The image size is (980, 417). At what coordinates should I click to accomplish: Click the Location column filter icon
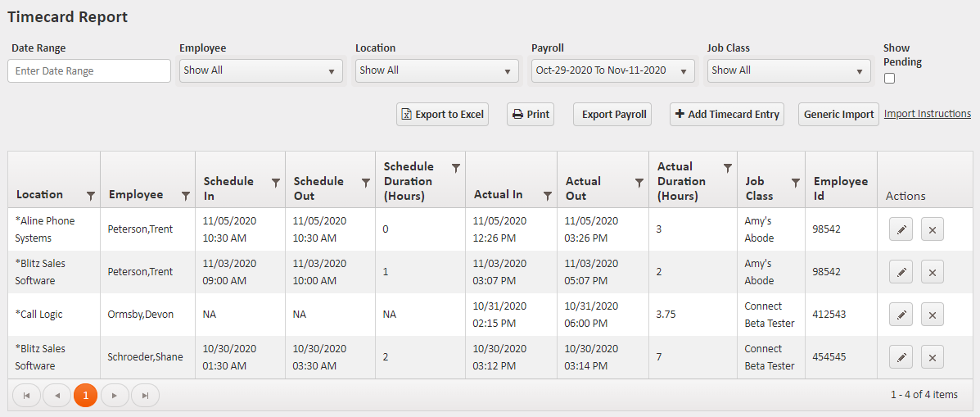coord(91,196)
